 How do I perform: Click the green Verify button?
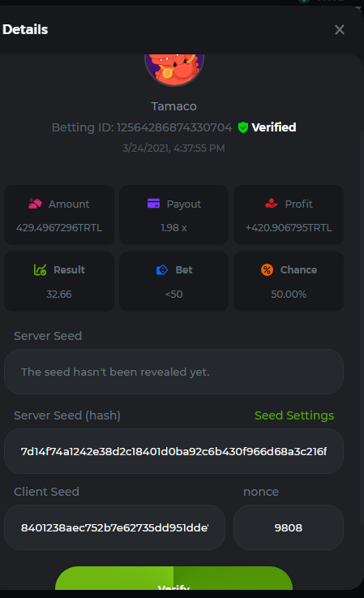click(173, 579)
